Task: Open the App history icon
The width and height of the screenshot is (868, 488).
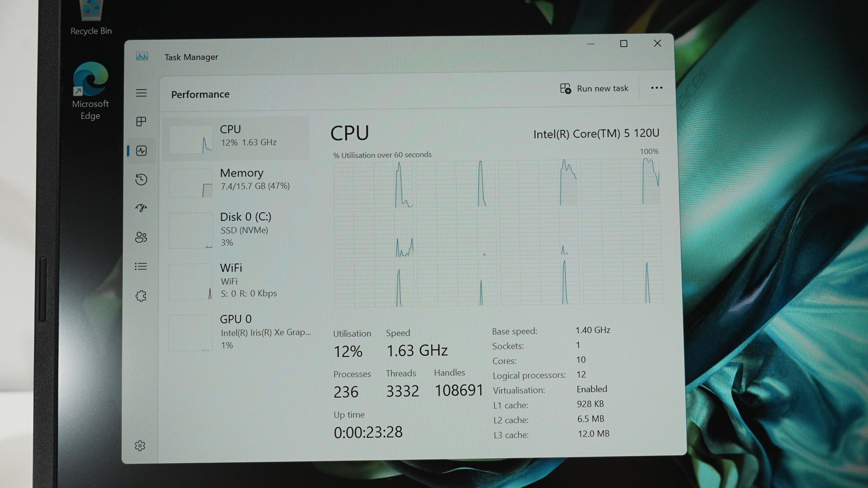Action: (x=141, y=179)
